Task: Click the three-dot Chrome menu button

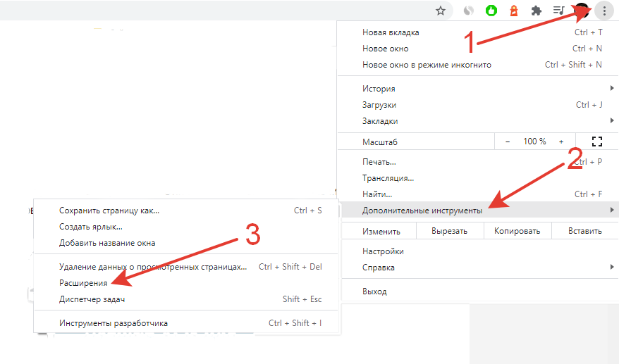Action: [604, 11]
